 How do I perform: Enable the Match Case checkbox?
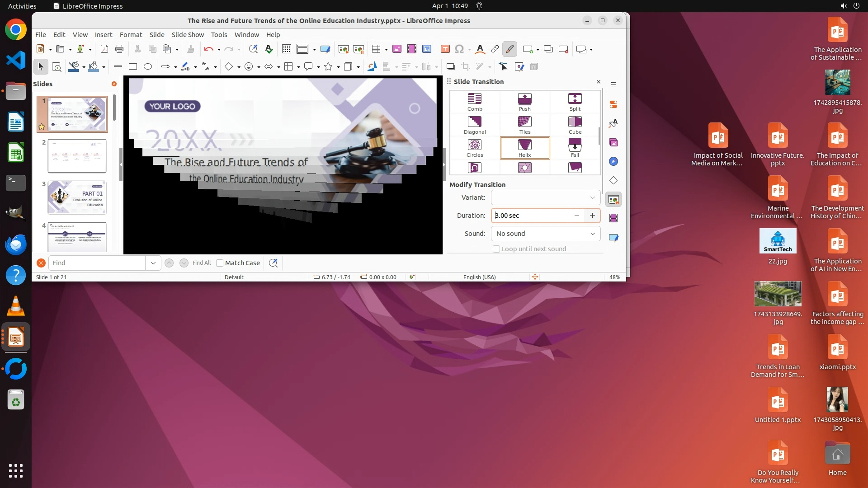tap(220, 263)
